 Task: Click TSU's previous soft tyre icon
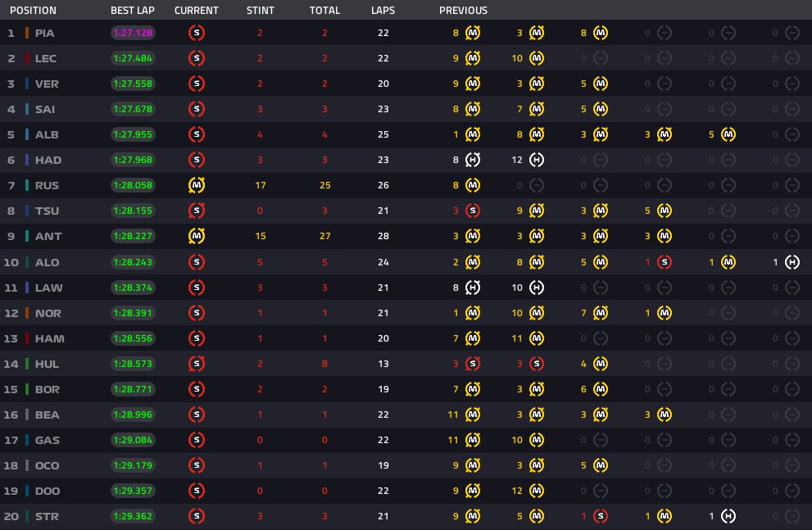point(472,211)
